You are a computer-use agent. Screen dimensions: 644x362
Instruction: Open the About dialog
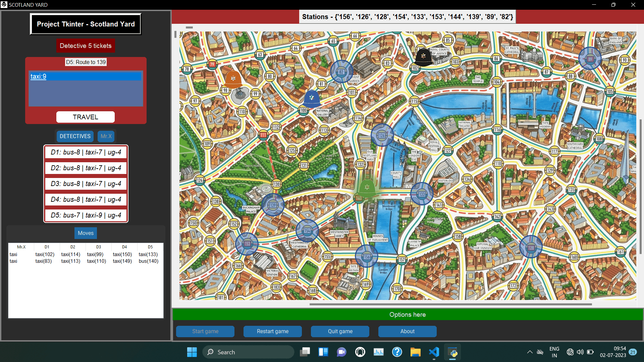pos(408,331)
